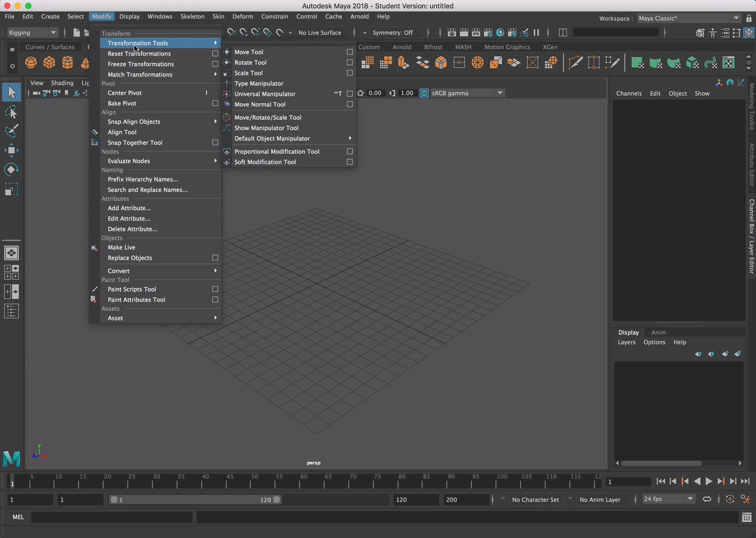Screen dimensions: 756x538
Task: Select the arrow Select tool in toolbox
Action: pyautogui.click(x=12, y=93)
